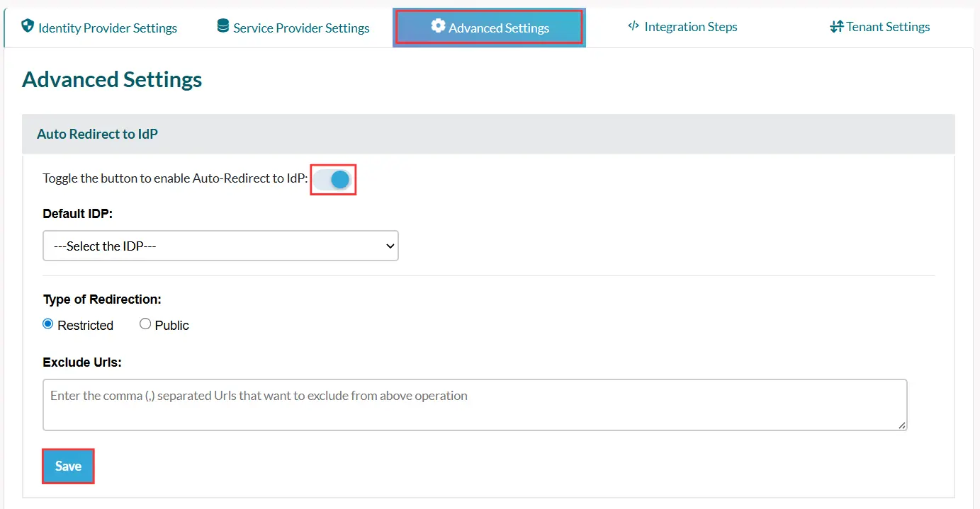Open the Tenant Settings tab
Viewport: 980px width, 509px height.
coord(879,27)
